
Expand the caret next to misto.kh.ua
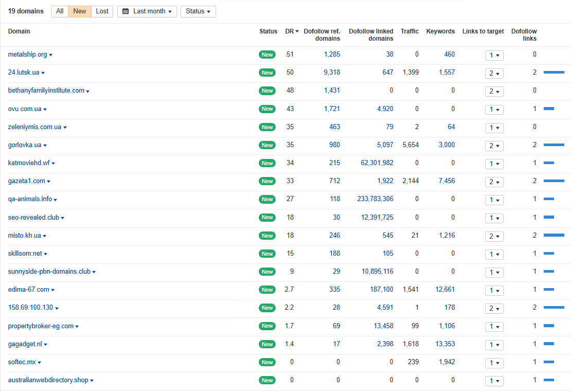[x=44, y=236]
